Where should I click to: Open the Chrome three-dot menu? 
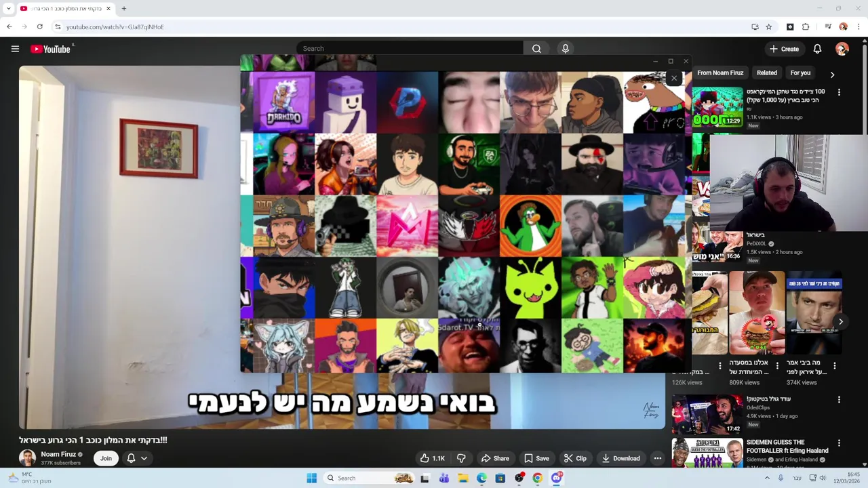pyautogui.click(x=859, y=27)
